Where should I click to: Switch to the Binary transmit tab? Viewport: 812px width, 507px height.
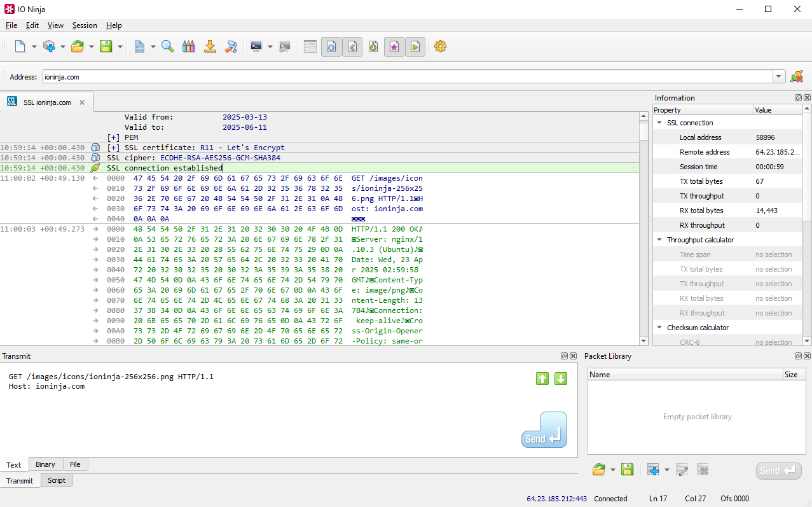pos(45,464)
